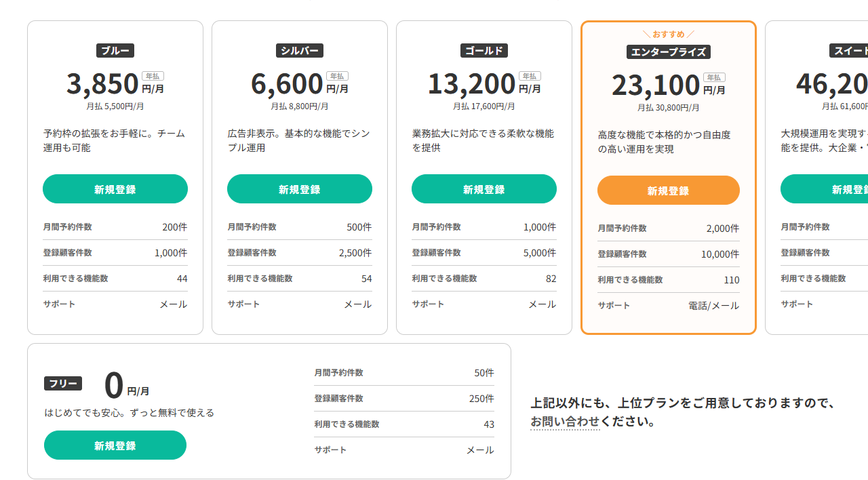Click 新規登録 button in ゴールド plan
The width and height of the screenshot is (868, 480).
[484, 189]
